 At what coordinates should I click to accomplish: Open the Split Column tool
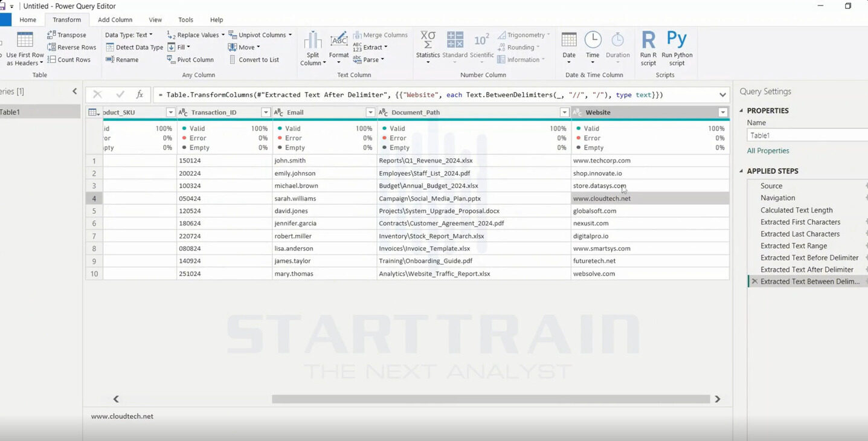click(x=312, y=48)
